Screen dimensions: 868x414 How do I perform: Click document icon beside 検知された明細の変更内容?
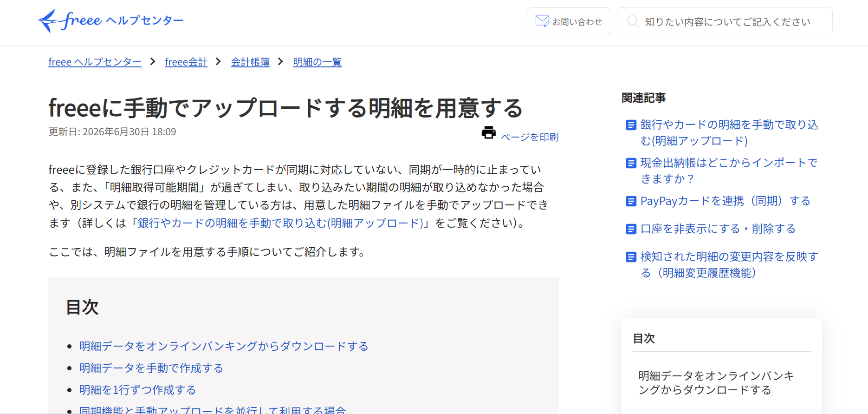coord(631,257)
